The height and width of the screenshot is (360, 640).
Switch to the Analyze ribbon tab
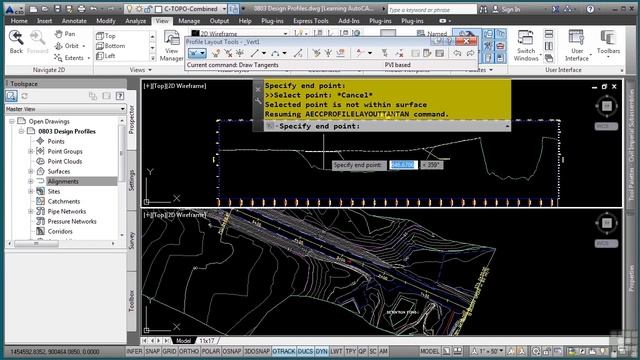point(136,21)
